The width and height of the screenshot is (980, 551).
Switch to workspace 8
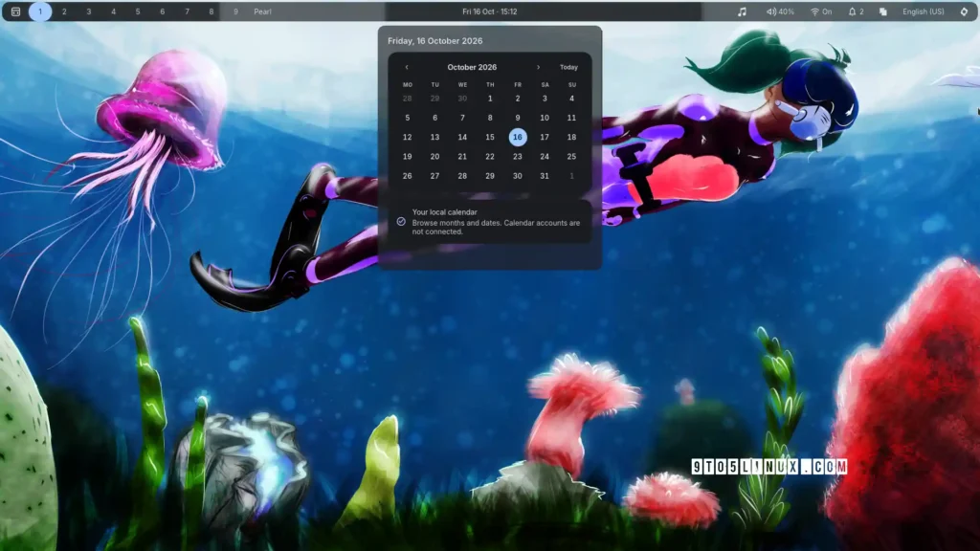point(212,11)
